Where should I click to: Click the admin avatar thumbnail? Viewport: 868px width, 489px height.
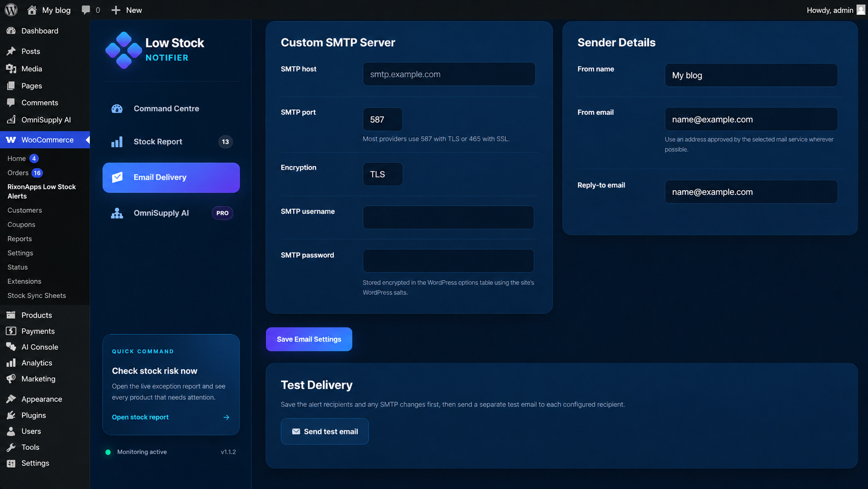tap(861, 10)
